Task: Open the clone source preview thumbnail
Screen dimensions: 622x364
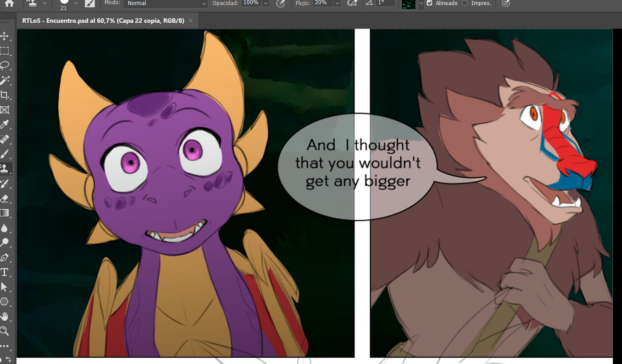Action: tap(408, 4)
